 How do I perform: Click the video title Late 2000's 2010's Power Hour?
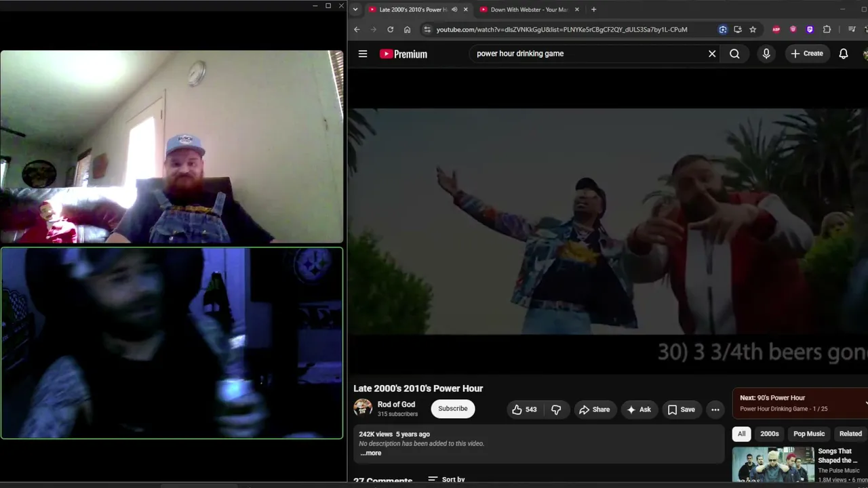point(418,388)
